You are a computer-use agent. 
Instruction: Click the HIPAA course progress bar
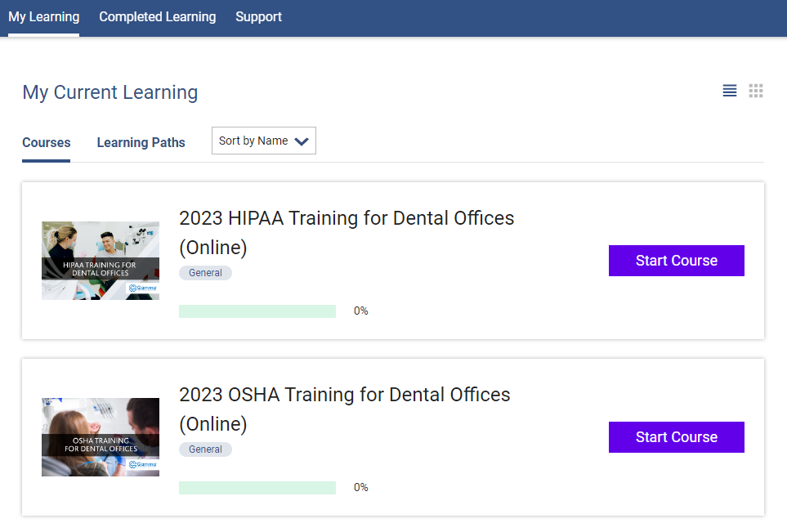[257, 311]
